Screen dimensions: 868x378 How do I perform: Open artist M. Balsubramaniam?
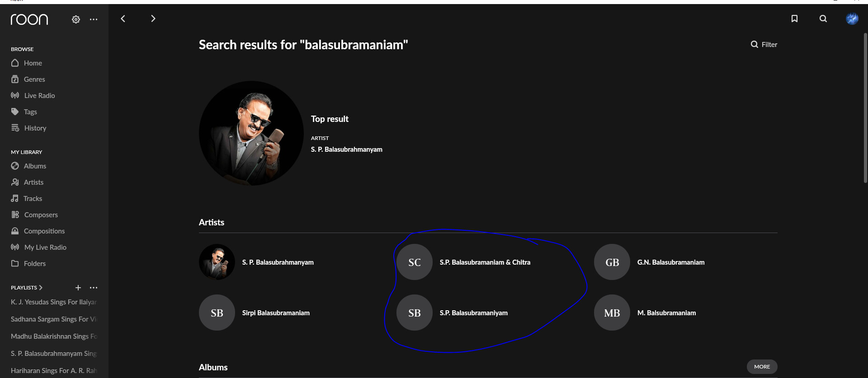coord(666,313)
